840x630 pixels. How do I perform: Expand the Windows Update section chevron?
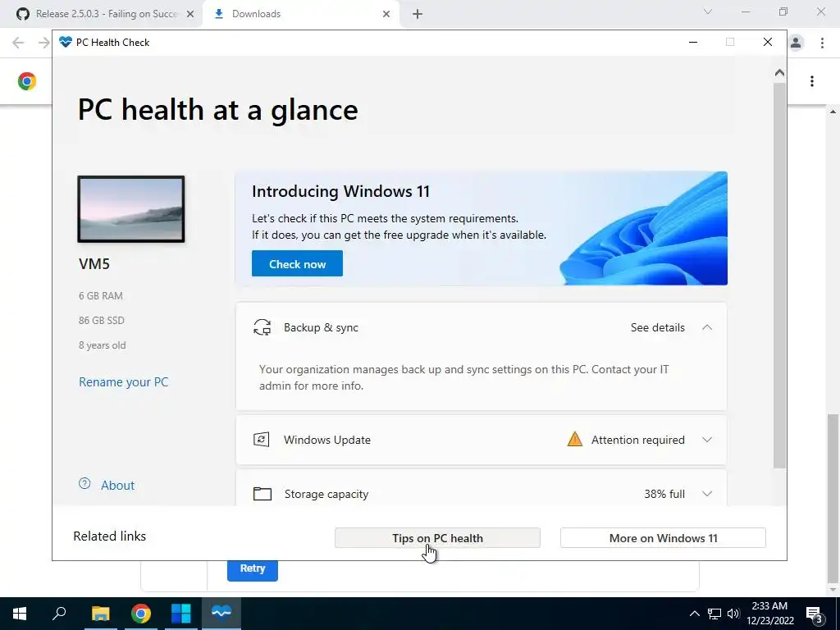(x=707, y=440)
